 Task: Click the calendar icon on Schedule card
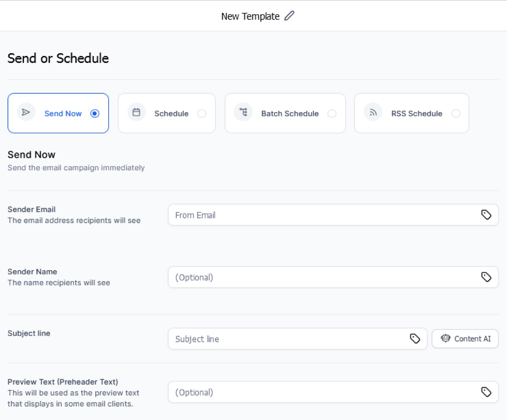pyautogui.click(x=137, y=112)
